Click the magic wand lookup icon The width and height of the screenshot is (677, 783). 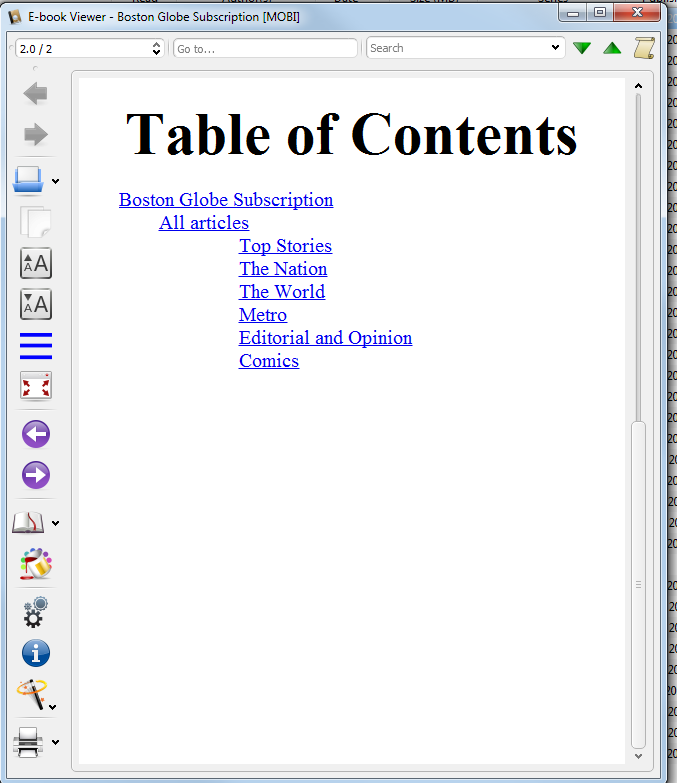(x=31, y=694)
